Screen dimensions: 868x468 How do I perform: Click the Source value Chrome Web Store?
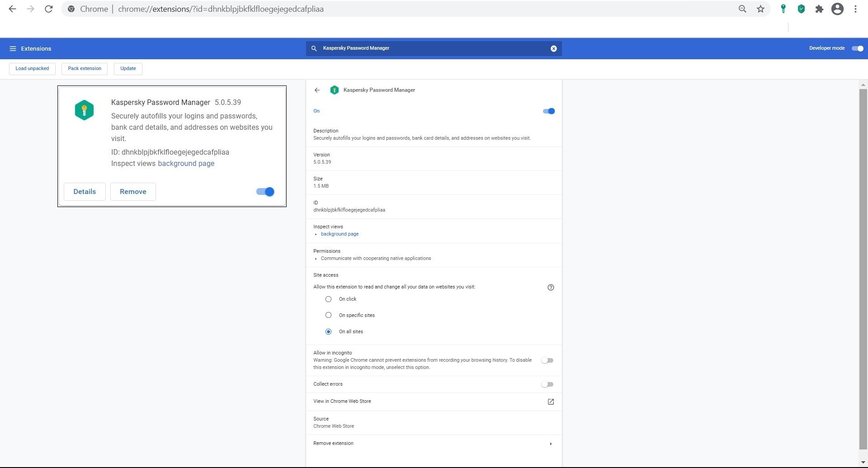pos(334,426)
